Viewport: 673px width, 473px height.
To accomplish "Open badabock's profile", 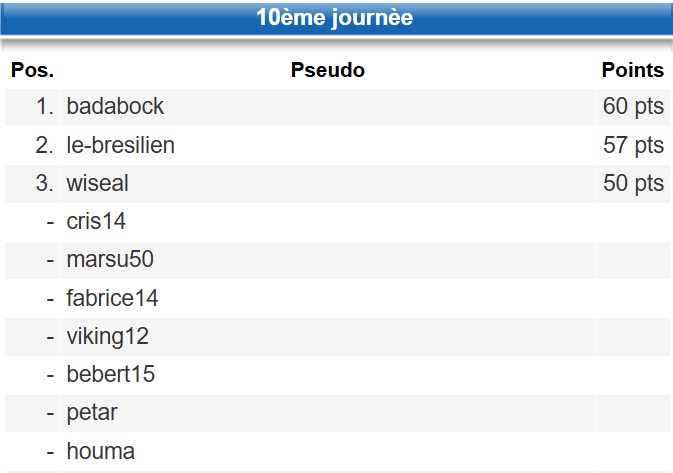I will click(115, 107).
